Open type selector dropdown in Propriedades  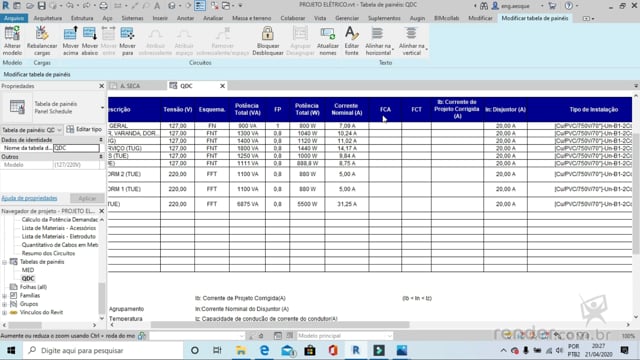[x=102, y=108]
